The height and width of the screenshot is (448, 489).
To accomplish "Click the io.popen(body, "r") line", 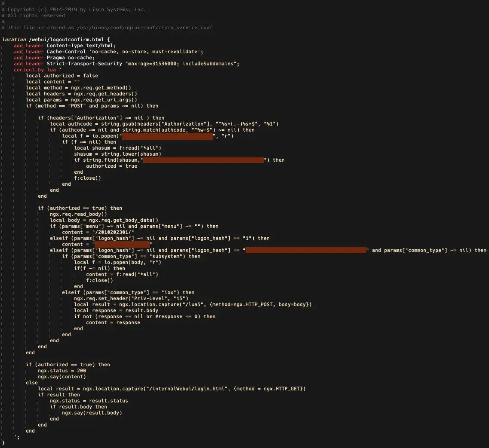I will pos(117,262).
